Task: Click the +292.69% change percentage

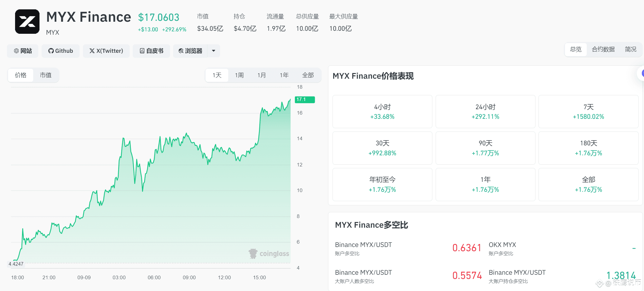Action: pos(174,30)
